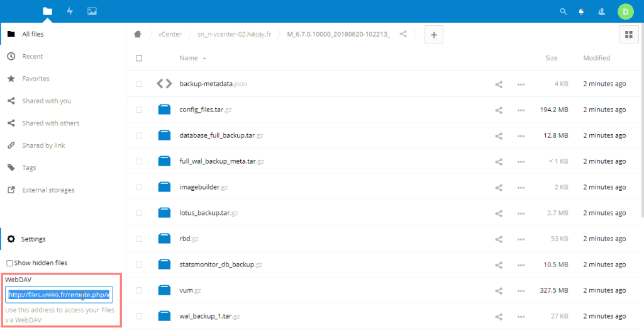Share wal_backup_1.tar.gz
This screenshot has height=330, width=644.
499,316
